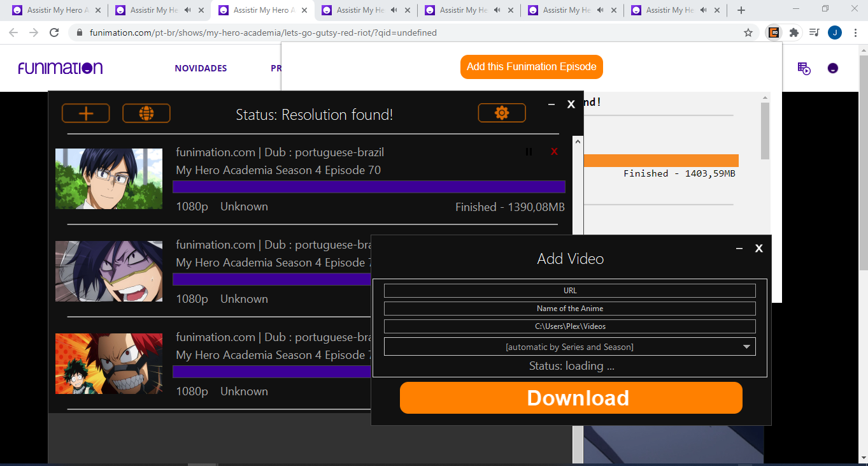This screenshot has width=868, height=466.
Task: Expand the '[automatic by Series and Season]' dropdown
Action: click(x=746, y=346)
